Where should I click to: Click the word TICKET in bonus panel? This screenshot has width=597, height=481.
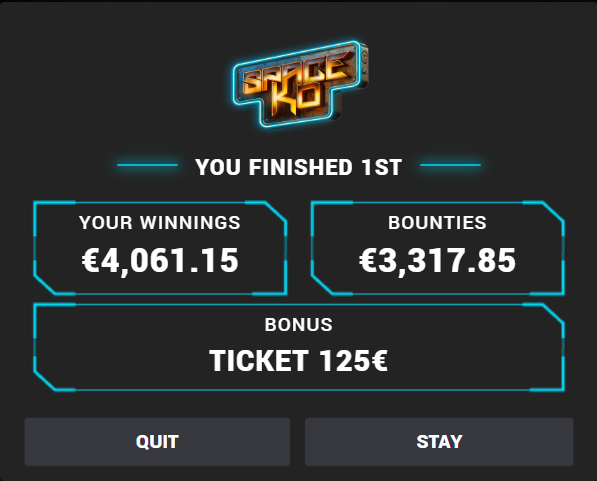(x=259, y=361)
